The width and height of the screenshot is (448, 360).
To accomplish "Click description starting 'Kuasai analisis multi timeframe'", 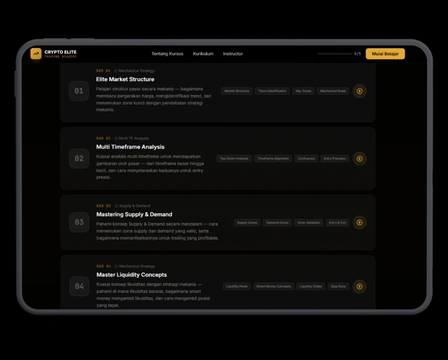I will pos(150,167).
